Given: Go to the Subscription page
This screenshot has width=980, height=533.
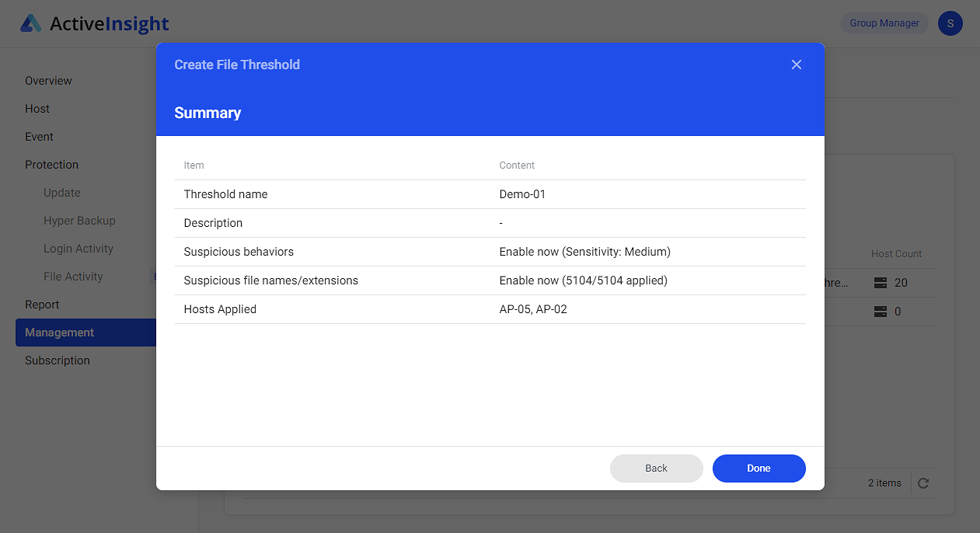Looking at the screenshot, I should (57, 360).
